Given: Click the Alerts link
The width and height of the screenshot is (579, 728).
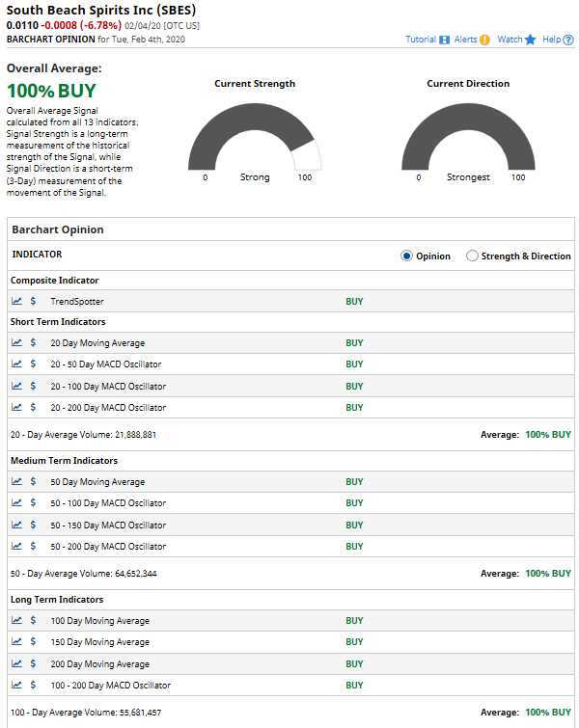Looking at the screenshot, I should pyautogui.click(x=466, y=40).
